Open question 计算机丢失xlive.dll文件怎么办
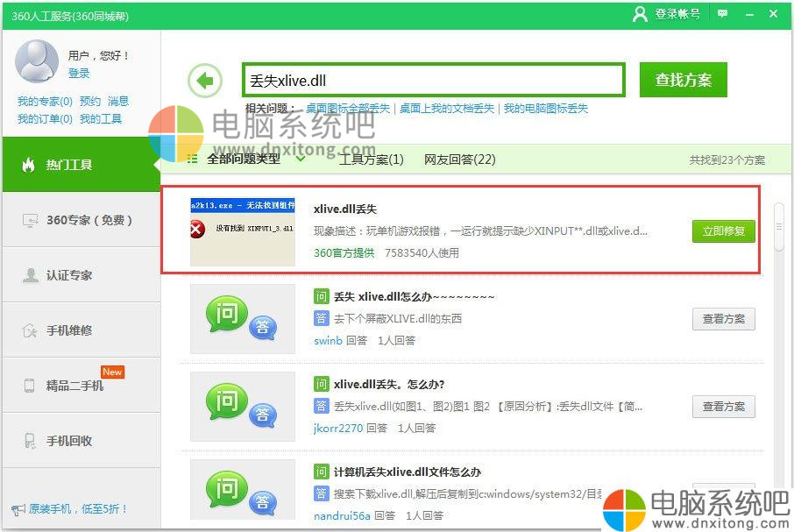Viewport: 794px width, 532px height. click(408, 472)
